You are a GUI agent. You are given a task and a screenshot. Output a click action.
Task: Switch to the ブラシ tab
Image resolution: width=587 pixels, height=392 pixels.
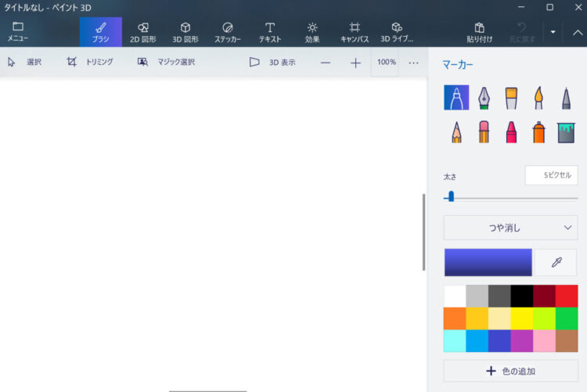pyautogui.click(x=101, y=32)
